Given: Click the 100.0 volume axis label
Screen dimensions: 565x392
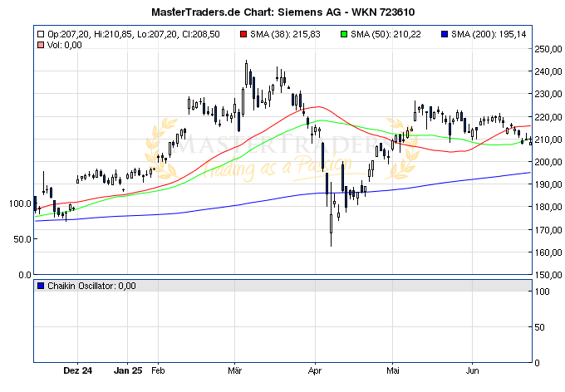Looking at the screenshot, I should (20, 203).
